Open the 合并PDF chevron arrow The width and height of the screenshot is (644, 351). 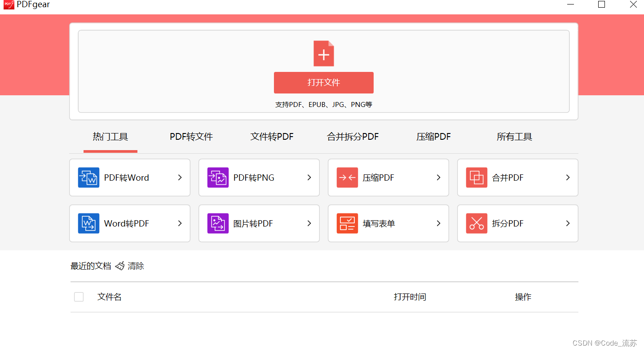(x=568, y=178)
